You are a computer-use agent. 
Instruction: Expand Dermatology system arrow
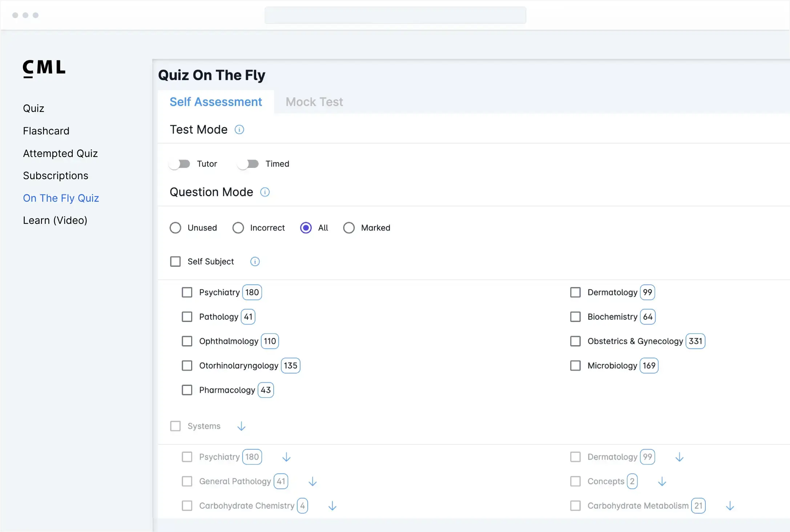point(680,457)
